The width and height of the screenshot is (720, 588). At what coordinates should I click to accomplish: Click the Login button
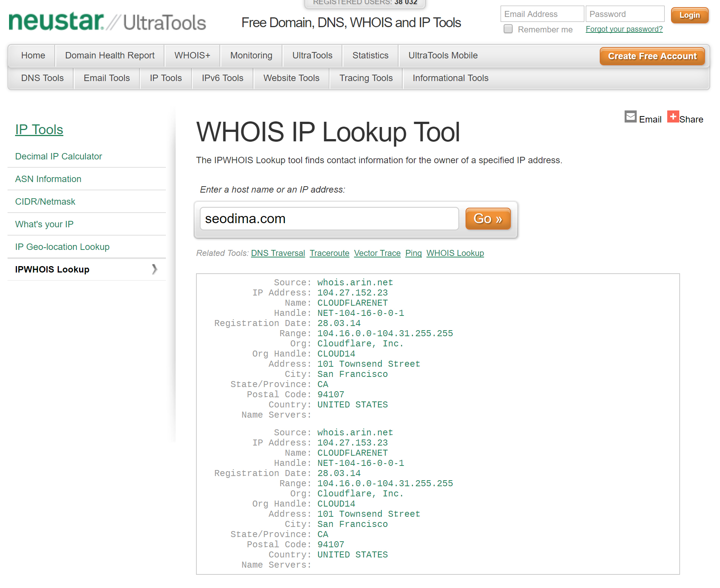pyautogui.click(x=689, y=15)
